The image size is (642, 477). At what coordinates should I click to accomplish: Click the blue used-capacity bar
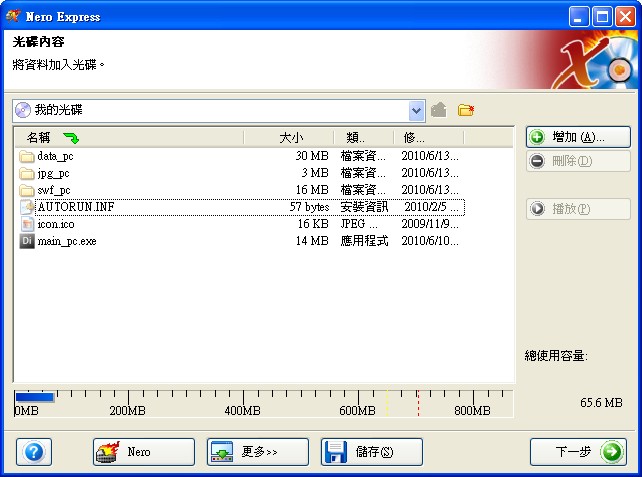pos(34,397)
